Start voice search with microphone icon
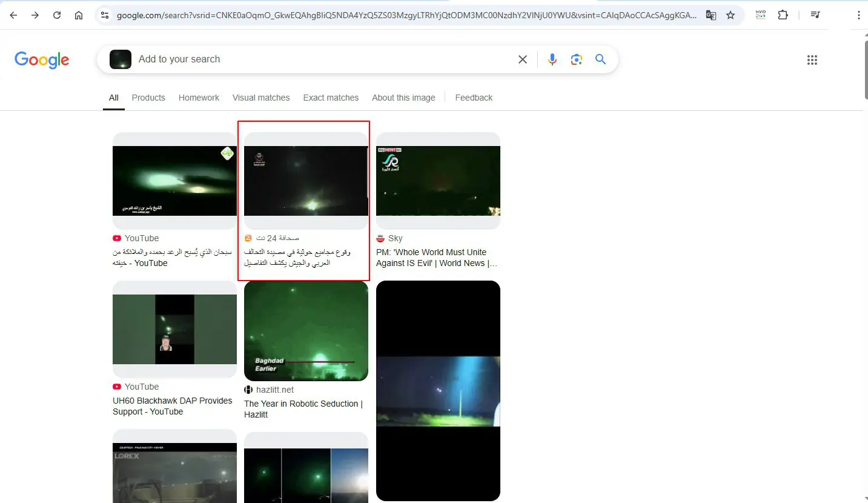Image resolution: width=868 pixels, height=503 pixels. [x=552, y=59]
